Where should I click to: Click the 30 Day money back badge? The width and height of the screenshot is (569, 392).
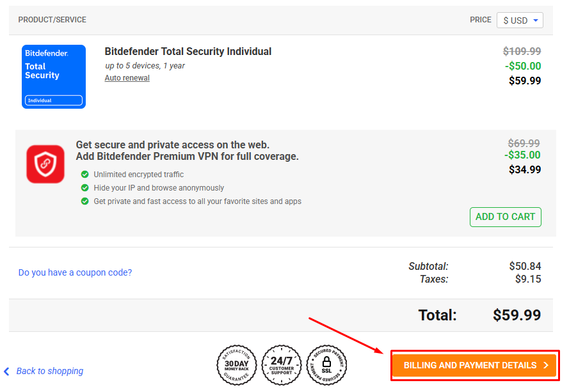[237, 365]
